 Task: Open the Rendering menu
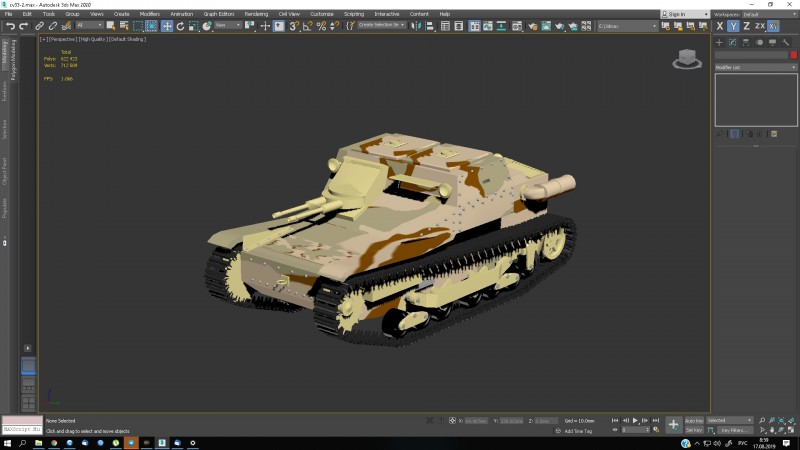[256, 14]
